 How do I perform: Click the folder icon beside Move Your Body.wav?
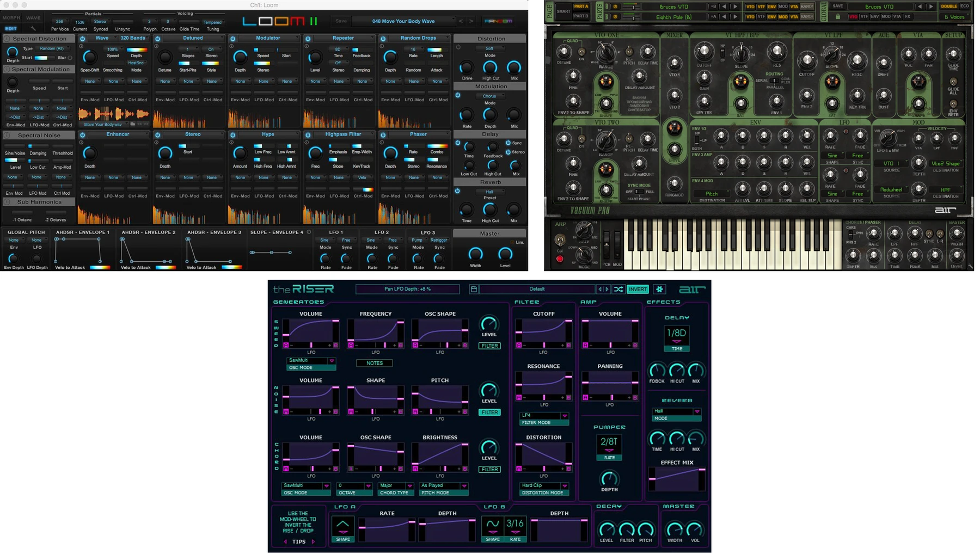(132, 124)
